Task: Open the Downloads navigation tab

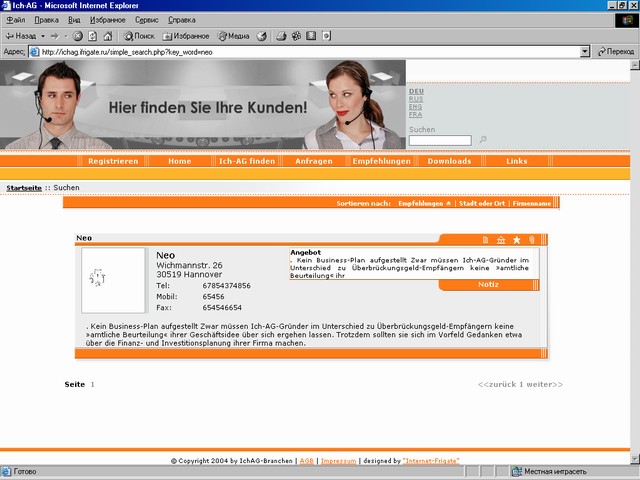Action: [449, 161]
